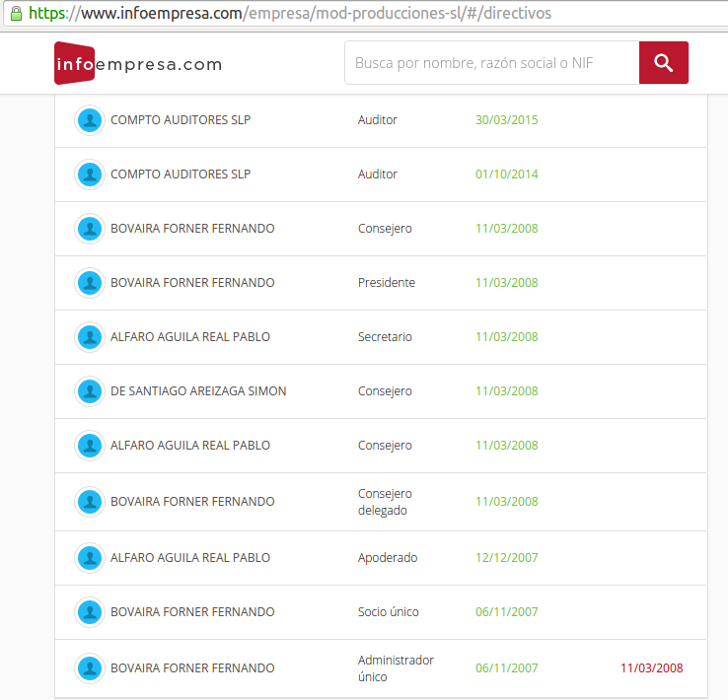Click avatar icon of the Secretario row
Viewport: 728px width, 700px height.
[90, 337]
